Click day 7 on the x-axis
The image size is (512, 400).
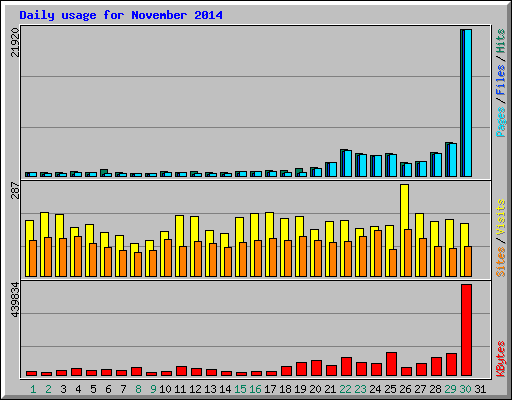pos(123,389)
